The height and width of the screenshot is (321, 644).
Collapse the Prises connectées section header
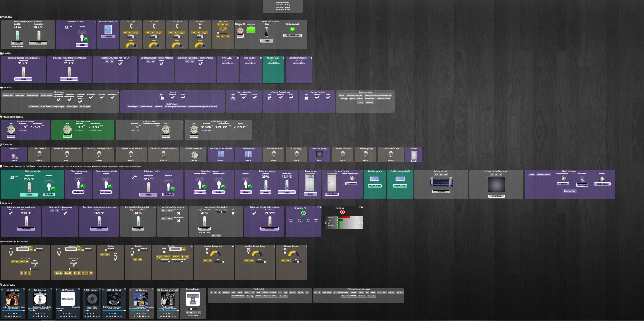[12, 117]
